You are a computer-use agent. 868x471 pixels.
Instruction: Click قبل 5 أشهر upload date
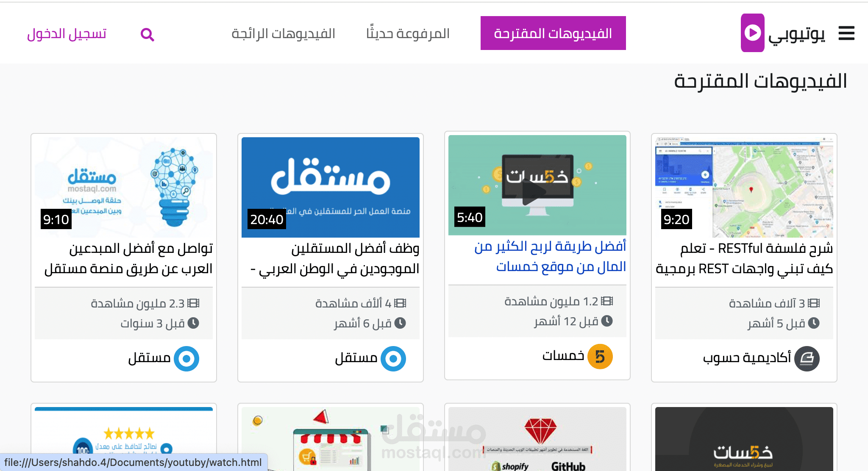pyautogui.click(x=776, y=324)
